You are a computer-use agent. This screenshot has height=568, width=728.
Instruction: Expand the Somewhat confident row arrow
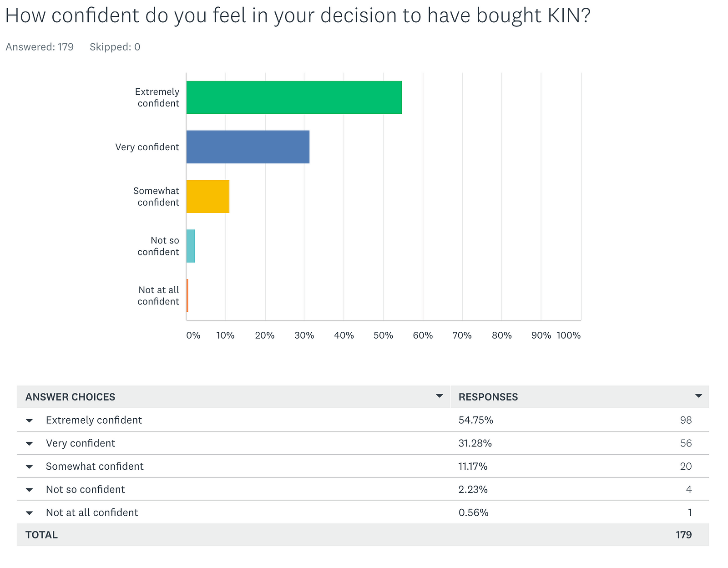pos(30,467)
